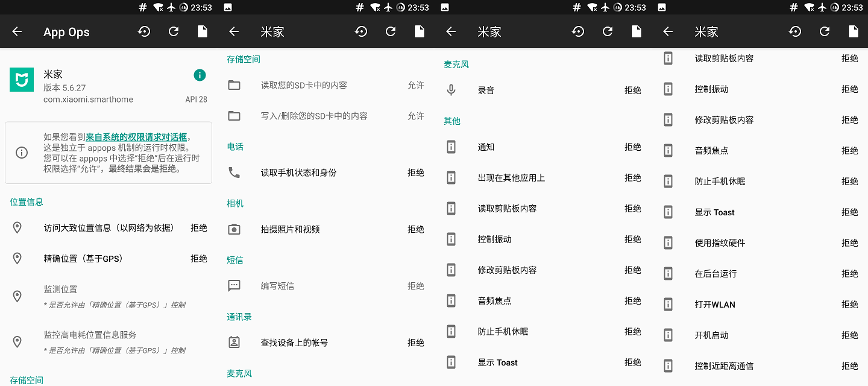The height and width of the screenshot is (386, 868).
Task: Select the 编写短信 label
Action: tap(277, 286)
